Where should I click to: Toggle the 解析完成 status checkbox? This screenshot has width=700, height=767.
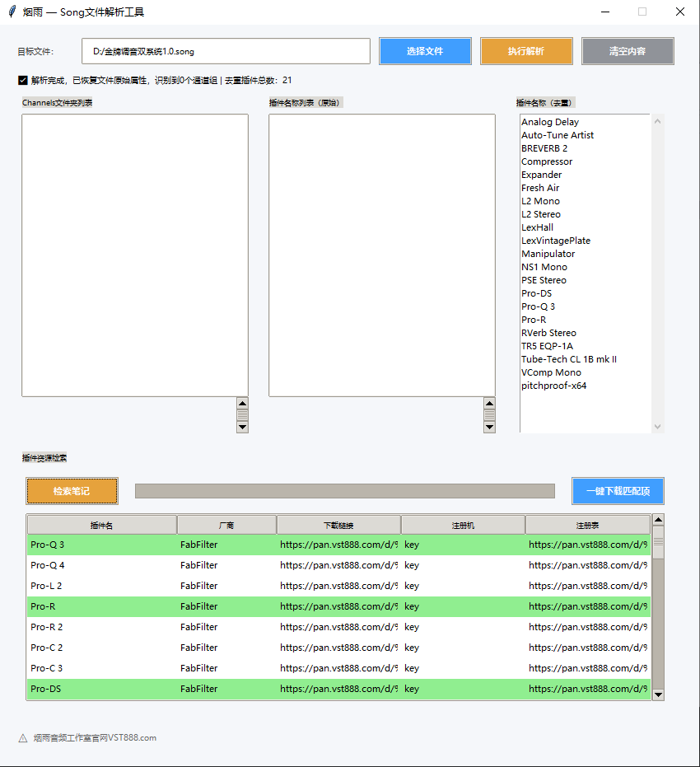23,81
